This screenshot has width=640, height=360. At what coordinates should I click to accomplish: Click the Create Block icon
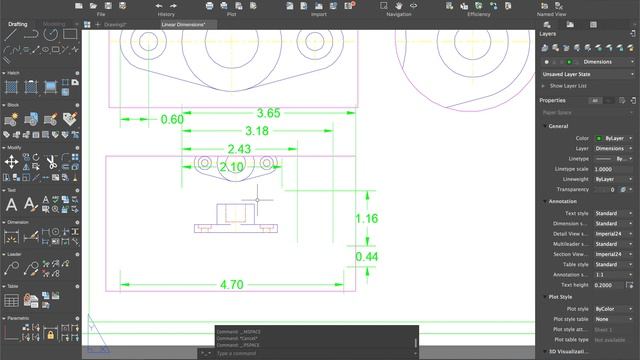point(11,119)
